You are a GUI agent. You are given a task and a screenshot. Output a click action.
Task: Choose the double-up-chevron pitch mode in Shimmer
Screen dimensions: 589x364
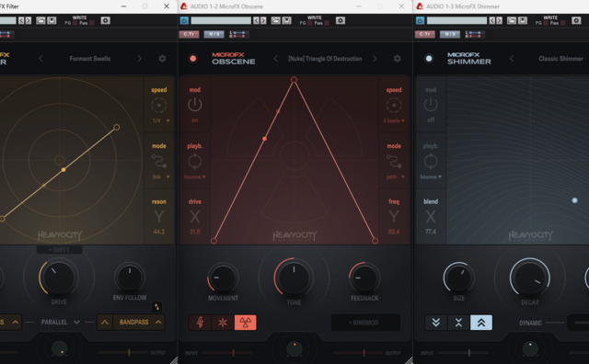[481, 323]
